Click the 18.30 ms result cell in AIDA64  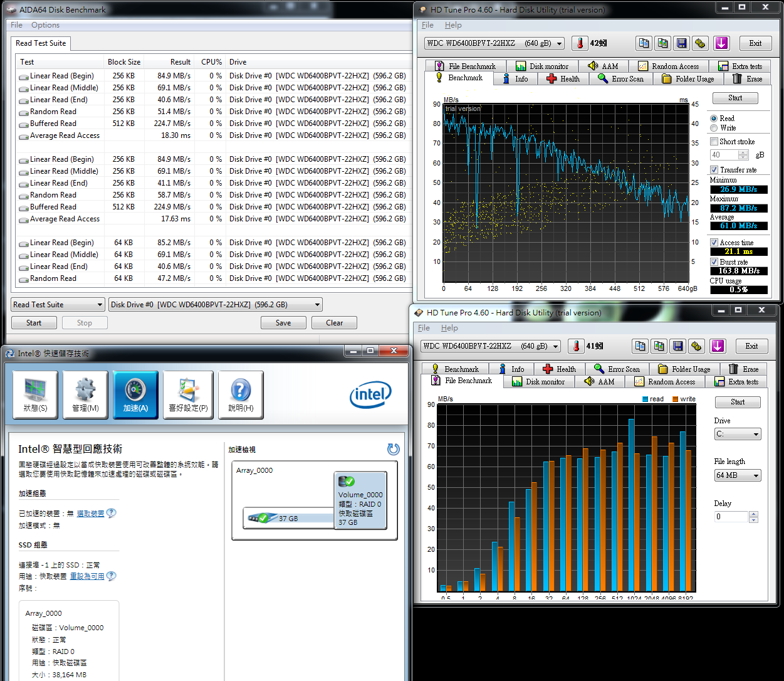(x=175, y=135)
